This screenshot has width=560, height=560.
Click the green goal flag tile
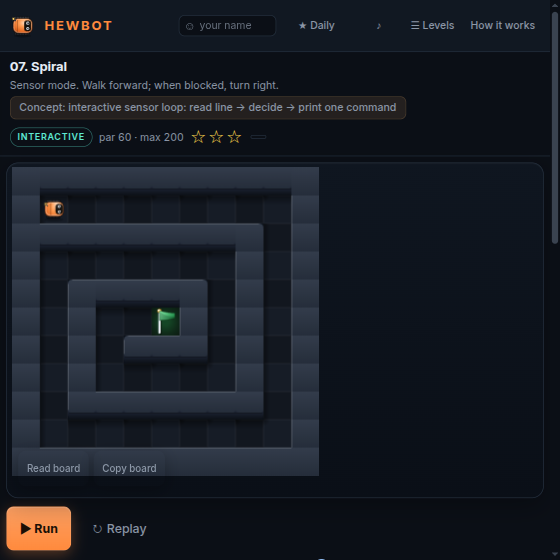tap(165, 321)
